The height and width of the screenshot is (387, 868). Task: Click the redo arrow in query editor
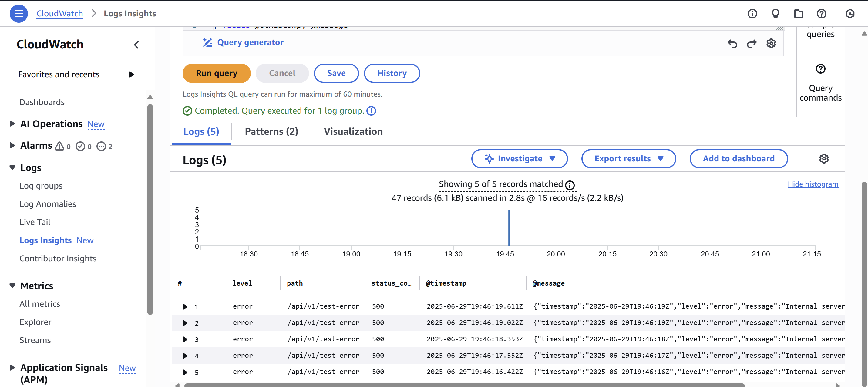coord(752,43)
